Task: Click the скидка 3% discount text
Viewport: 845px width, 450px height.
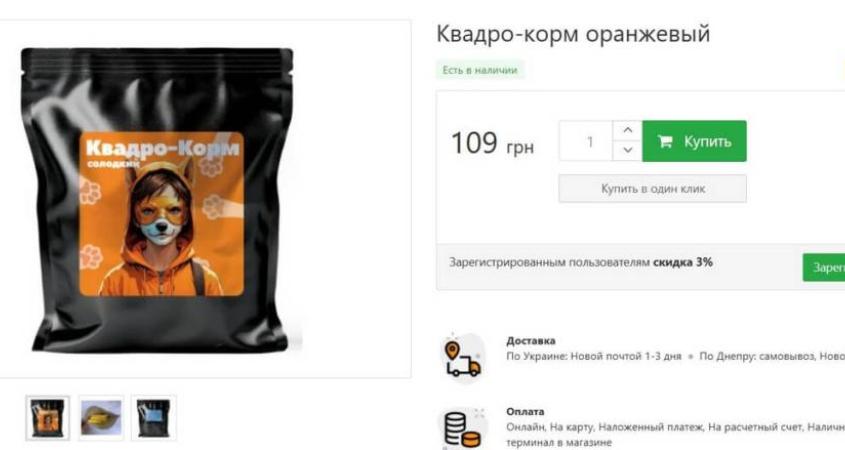Action: click(x=683, y=262)
